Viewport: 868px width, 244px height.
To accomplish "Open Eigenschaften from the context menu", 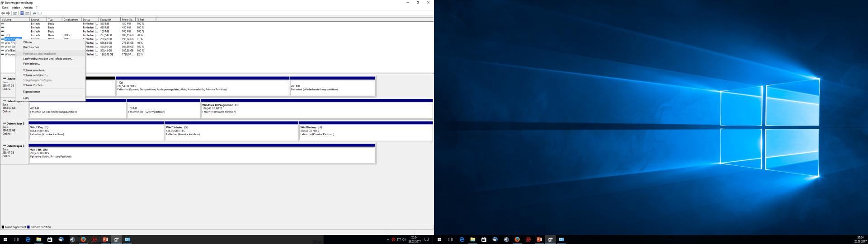I will (x=50, y=92).
